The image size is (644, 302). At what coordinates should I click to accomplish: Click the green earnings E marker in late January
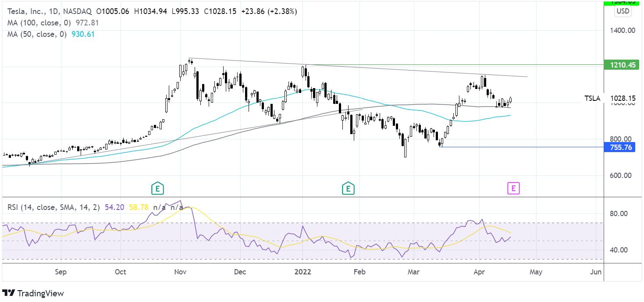(x=348, y=188)
